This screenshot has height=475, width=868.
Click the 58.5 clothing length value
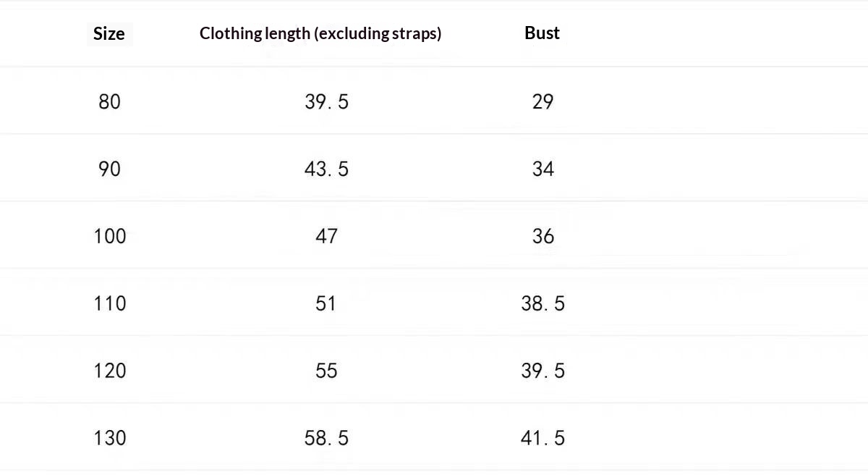326,438
